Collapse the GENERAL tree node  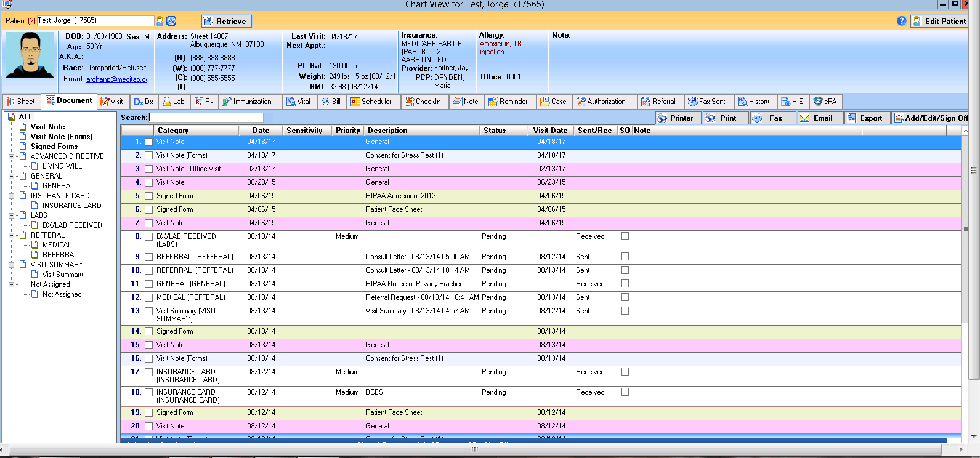point(11,176)
